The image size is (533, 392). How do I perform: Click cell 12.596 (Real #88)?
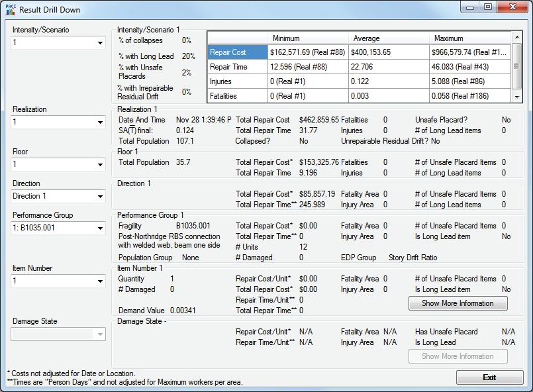pyautogui.click(x=308, y=67)
